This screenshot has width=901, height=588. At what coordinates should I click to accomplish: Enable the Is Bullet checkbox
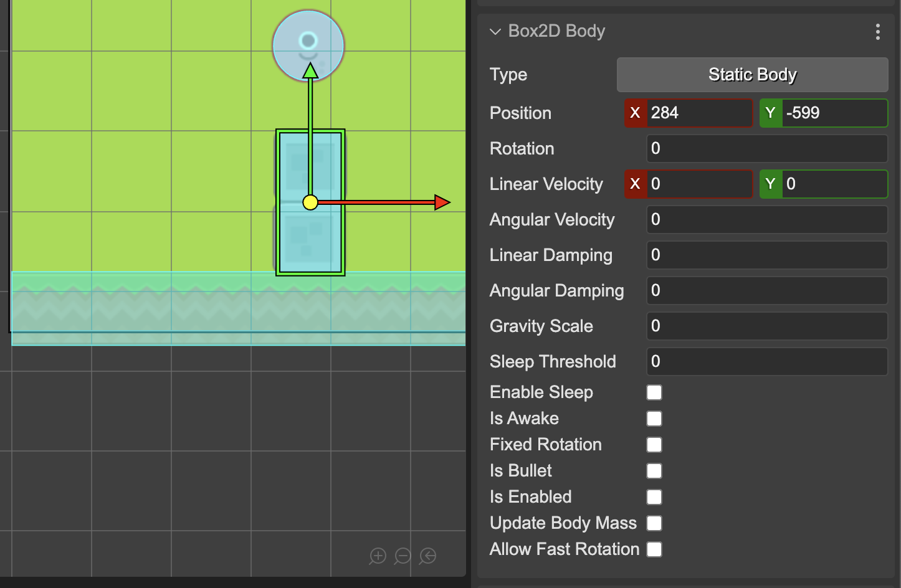(x=654, y=471)
